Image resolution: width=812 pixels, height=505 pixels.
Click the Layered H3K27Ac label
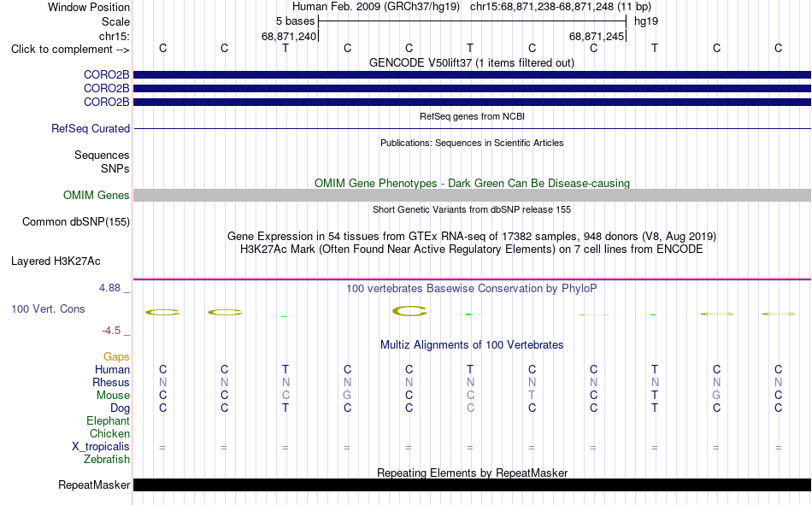pos(56,261)
